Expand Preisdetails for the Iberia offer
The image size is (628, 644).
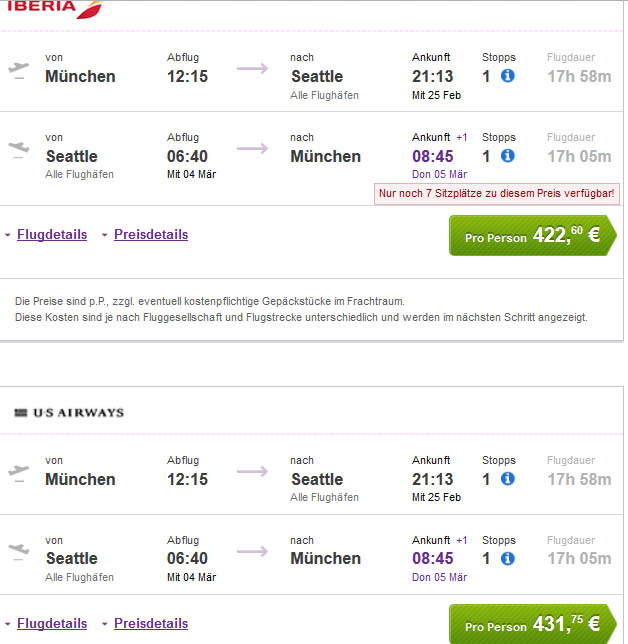click(x=151, y=235)
